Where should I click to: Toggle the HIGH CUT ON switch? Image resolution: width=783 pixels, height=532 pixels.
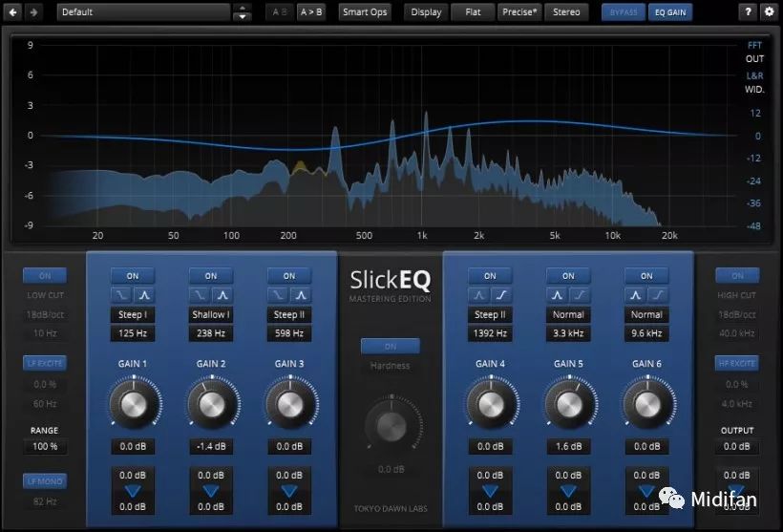pyautogui.click(x=737, y=276)
